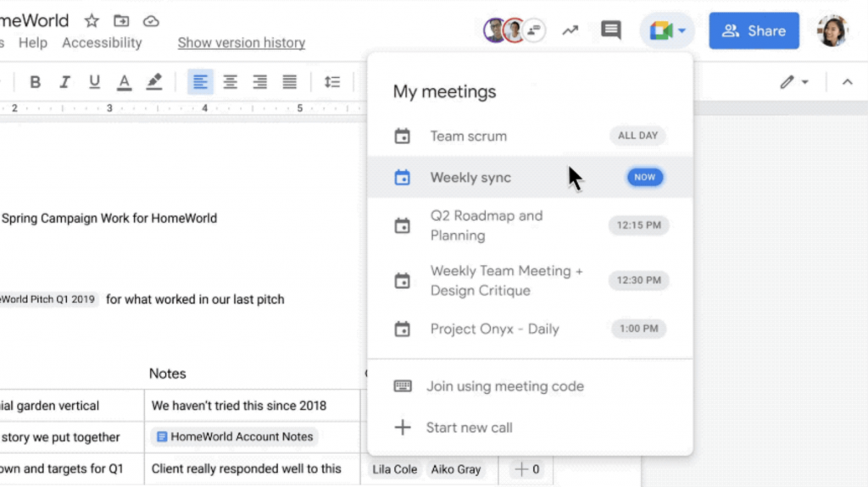
Task: Open the Help menu
Action: coord(33,42)
